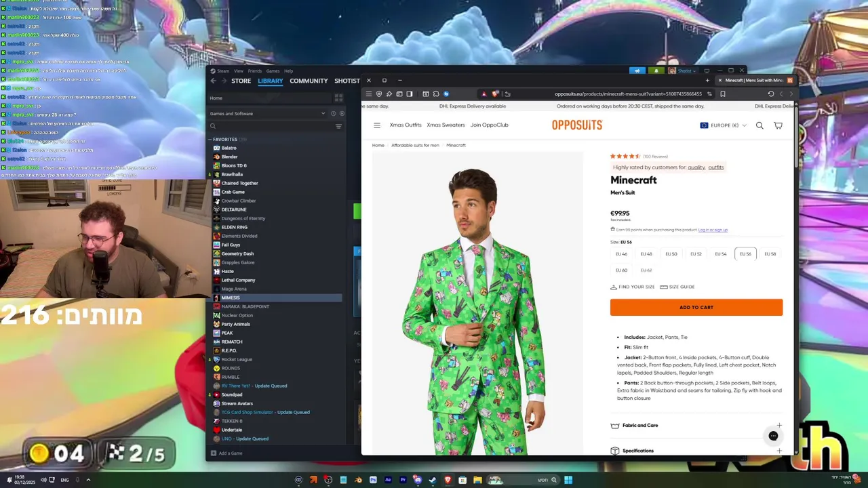The width and height of the screenshot is (868, 488).
Task: Click Add a Game in Steam
Action: [226, 453]
